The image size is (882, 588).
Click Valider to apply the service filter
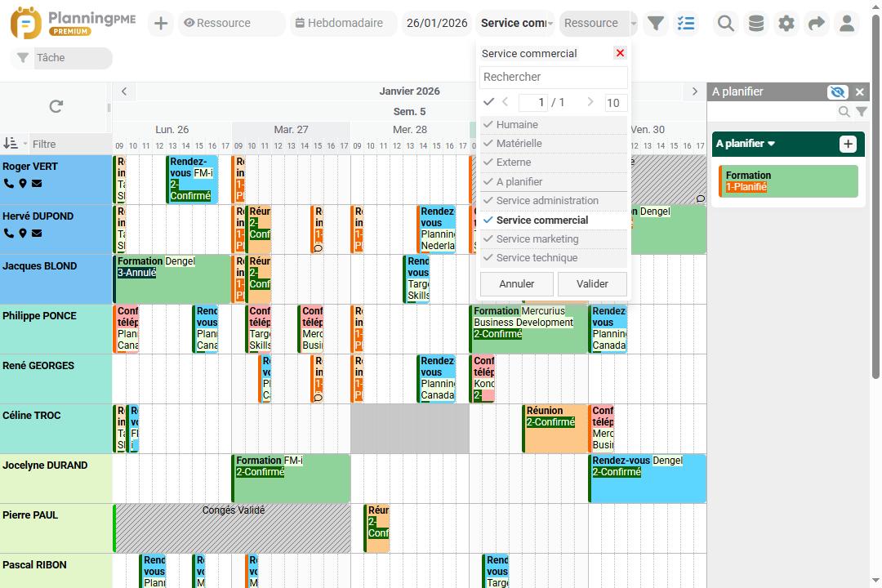pos(592,283)
